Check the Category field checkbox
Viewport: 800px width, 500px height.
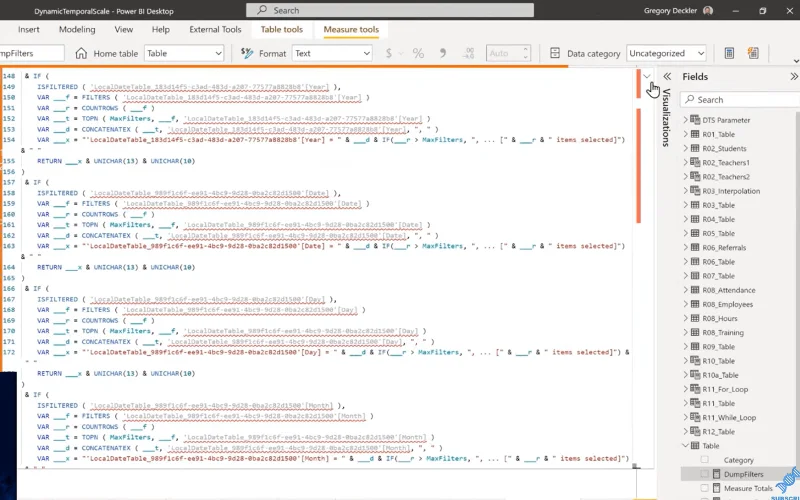click(x=705, y=460)
